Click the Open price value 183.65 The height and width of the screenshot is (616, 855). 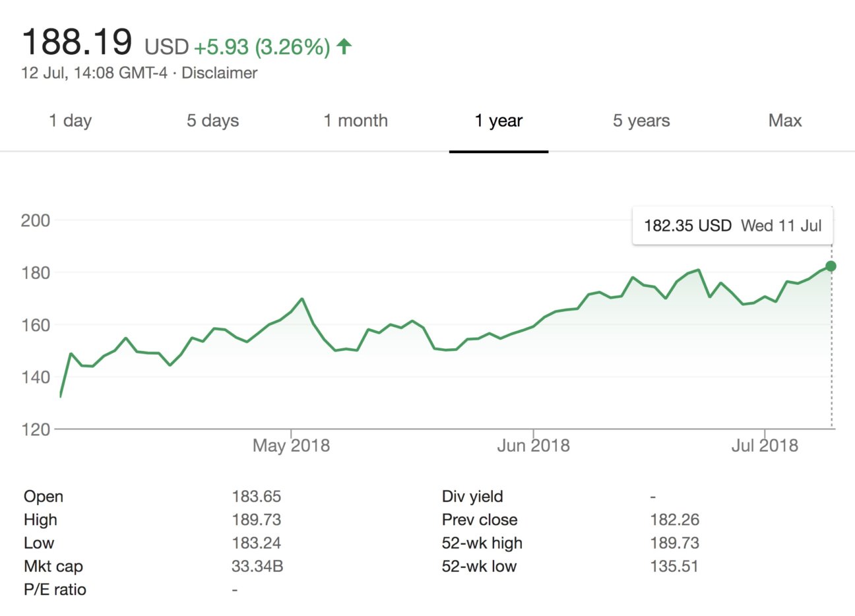point(257,496)
